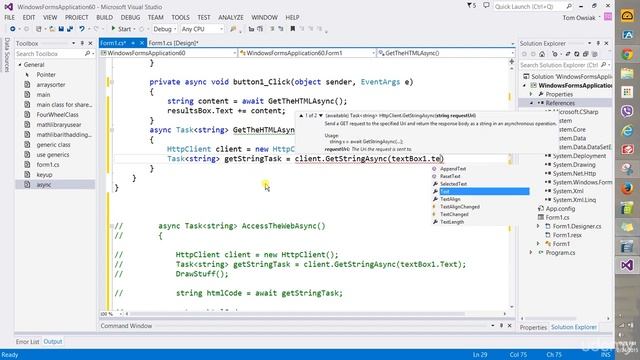Click the Solution Explorer tab at bottom right
This screenshot has height=360, width=640.
coord(574,327)
